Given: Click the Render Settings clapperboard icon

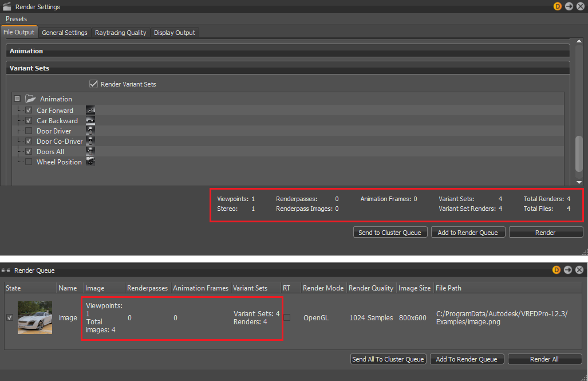Looking at the screenshot, I should (8, 6).
